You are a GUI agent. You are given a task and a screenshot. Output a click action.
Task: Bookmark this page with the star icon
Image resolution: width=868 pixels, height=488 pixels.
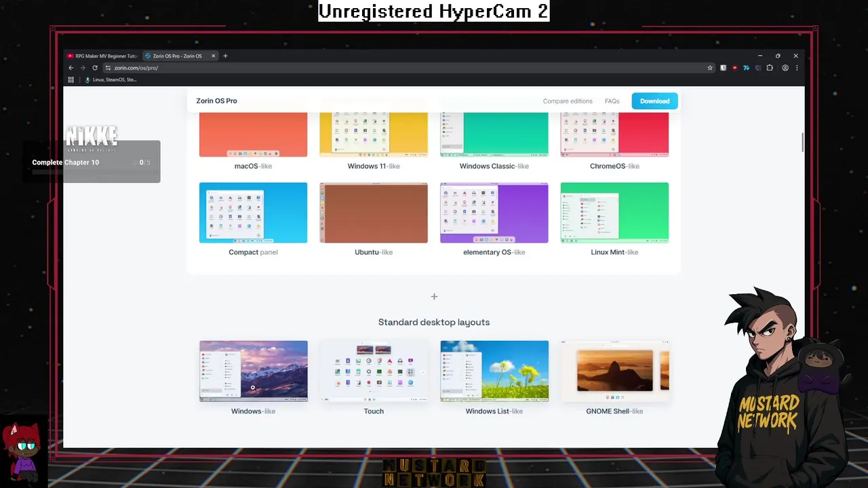tap(710, 68)
